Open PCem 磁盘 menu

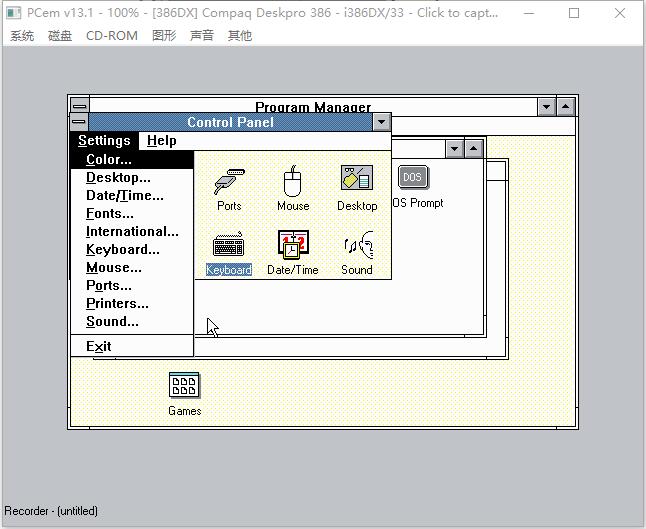tap(60, 36)
